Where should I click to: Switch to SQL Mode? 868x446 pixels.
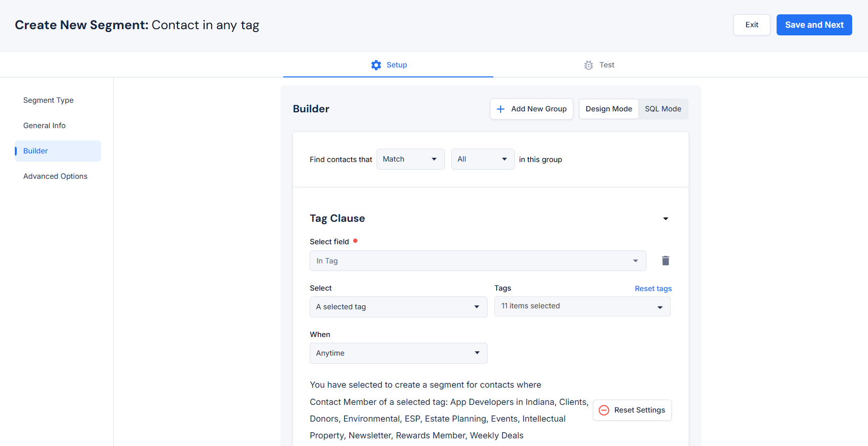663,109
